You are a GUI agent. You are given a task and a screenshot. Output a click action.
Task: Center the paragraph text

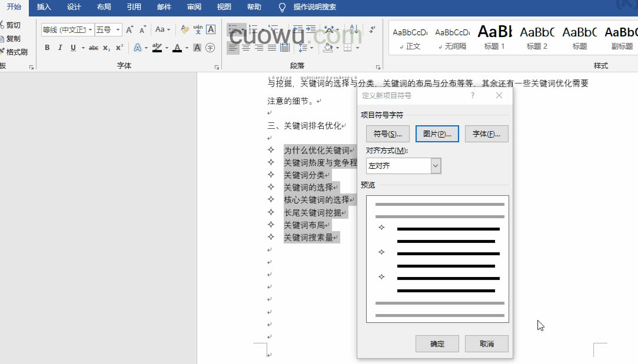click(246, 48)
